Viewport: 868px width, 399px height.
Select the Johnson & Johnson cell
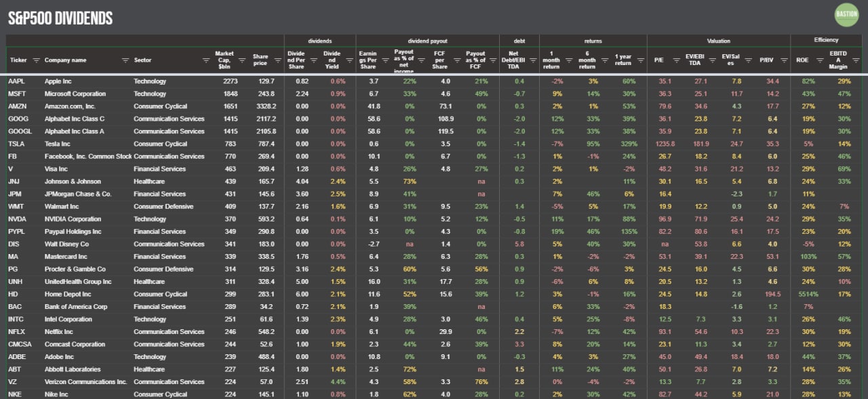pos(73,182)
